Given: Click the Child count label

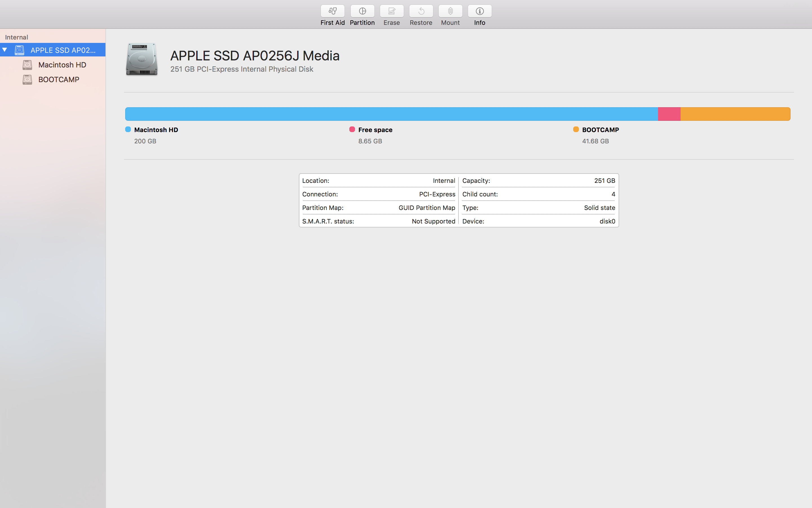Looking at the screenshot, I should click(x=480, y=194).
